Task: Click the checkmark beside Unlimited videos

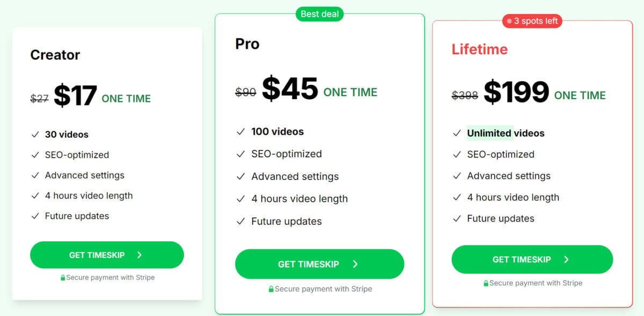Action: 457,133
